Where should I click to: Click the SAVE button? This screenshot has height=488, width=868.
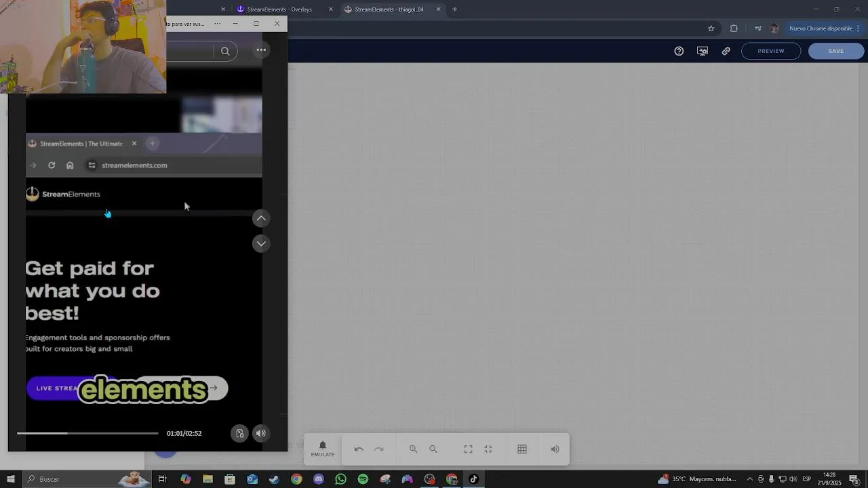pyautogui.click(x=836, y=51)
